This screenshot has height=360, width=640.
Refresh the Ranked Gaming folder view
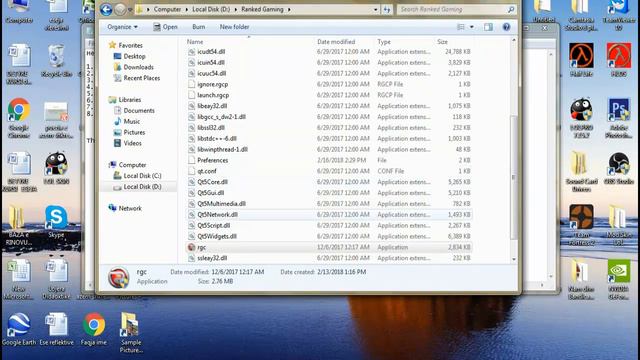tap(387, 9)
